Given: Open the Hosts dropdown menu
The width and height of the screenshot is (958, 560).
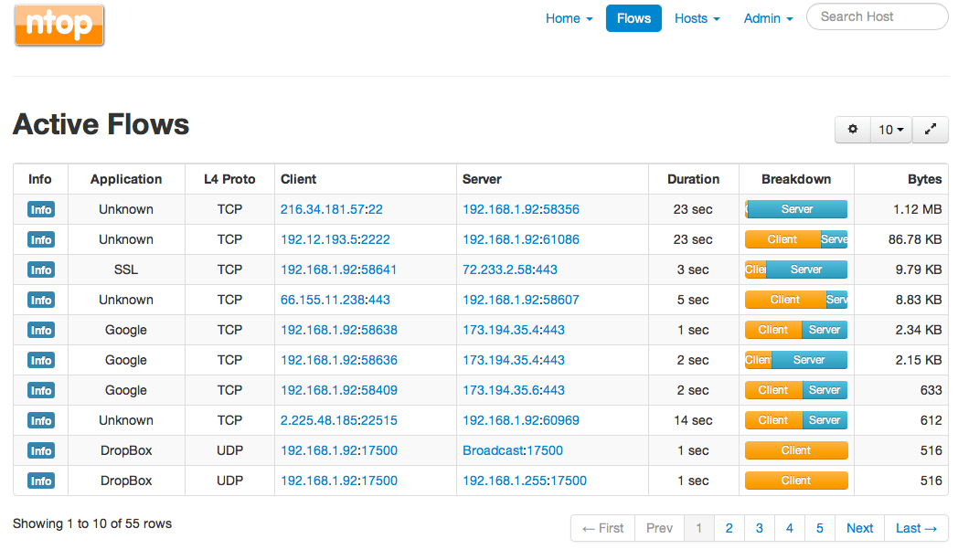Looking at the screenshot, I should pyautogui.click(x=697, y=17).
